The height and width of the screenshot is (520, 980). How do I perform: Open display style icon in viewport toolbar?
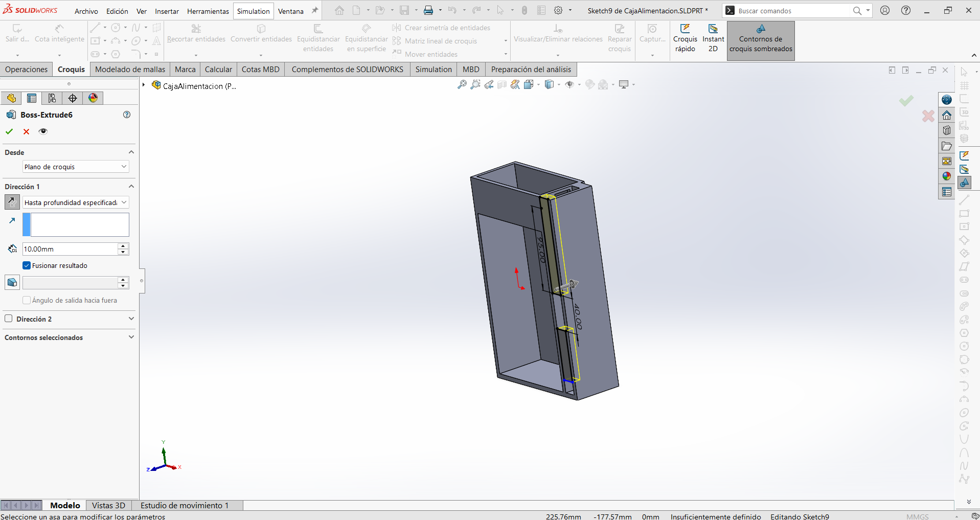point(550,84)
